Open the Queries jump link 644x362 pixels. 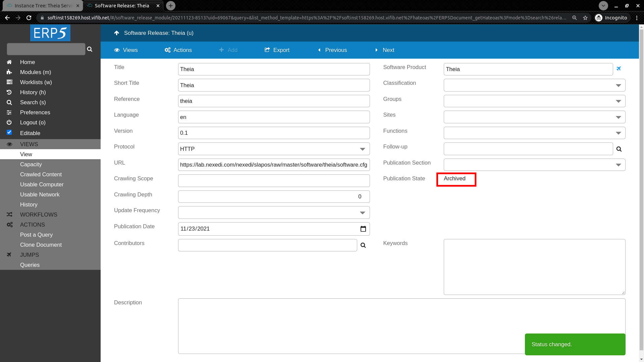50,265
